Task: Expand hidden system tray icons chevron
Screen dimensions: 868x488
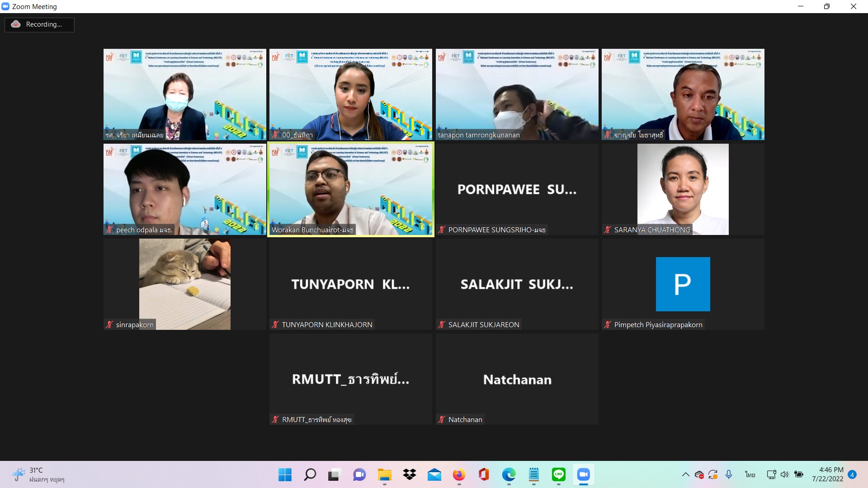Action: point(685,474)
